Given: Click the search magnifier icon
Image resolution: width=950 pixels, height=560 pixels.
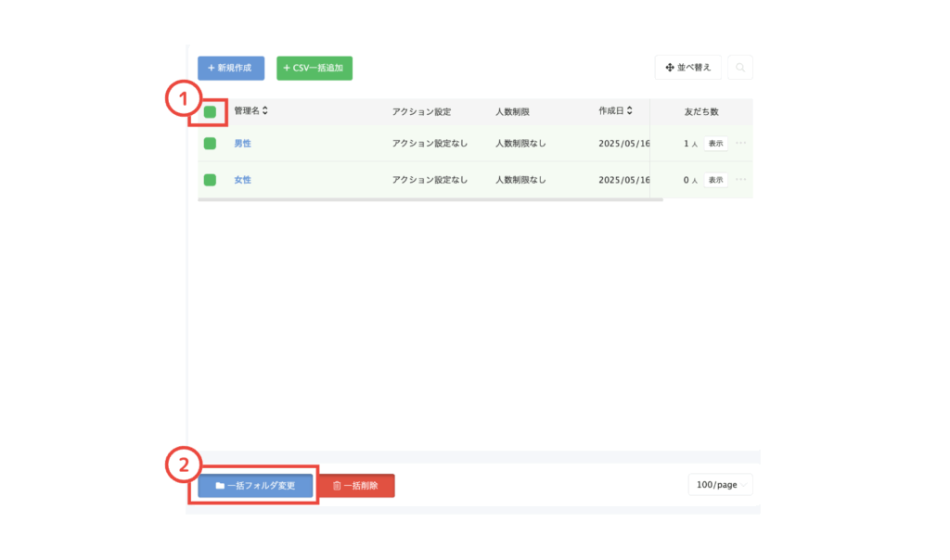Looking at the screenshot, I should pyautogui.click(x=740, y=67).
